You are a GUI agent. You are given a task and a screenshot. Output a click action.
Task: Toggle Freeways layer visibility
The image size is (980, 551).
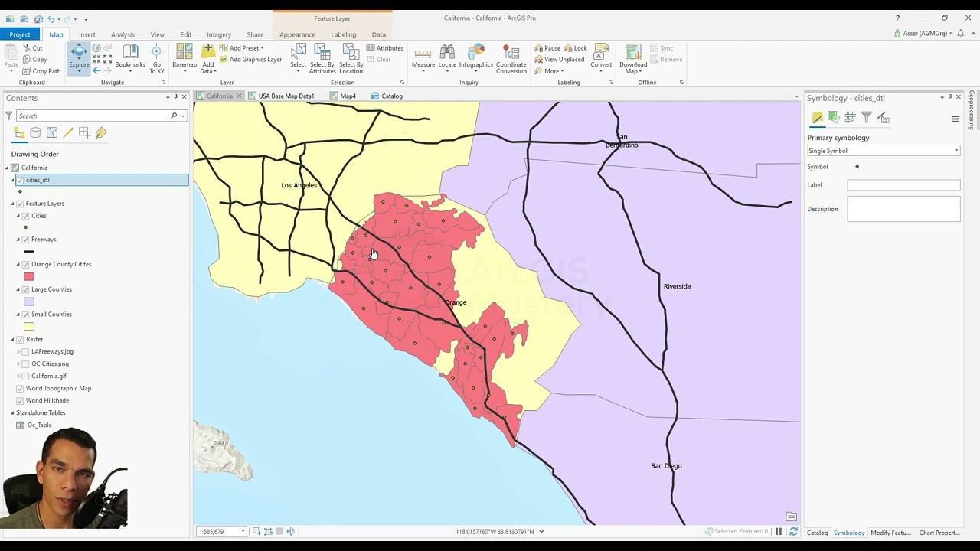pyautogui.click(x=26, y=240)
